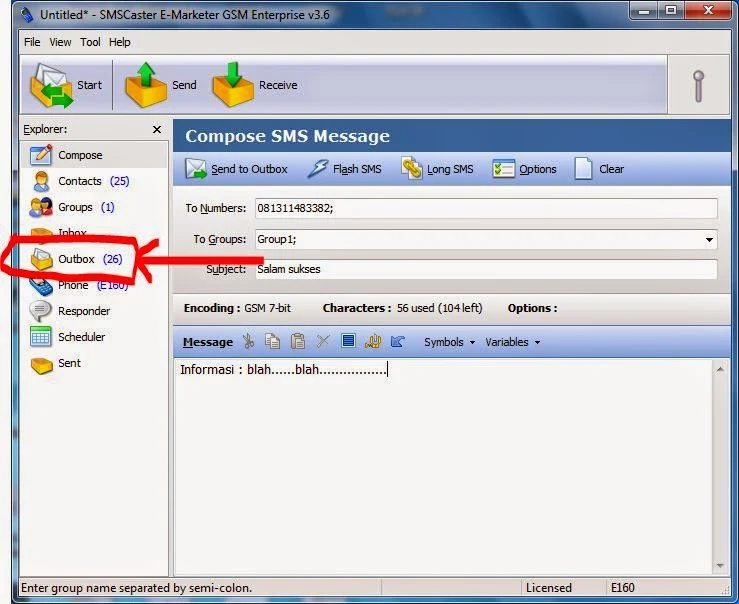Click the pin icon at toolbar right
739x604 pixels.
coord(698,86)
